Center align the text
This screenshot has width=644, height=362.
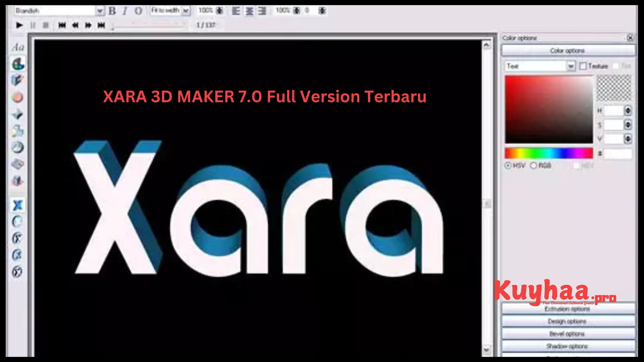click(x=249, y=11)
